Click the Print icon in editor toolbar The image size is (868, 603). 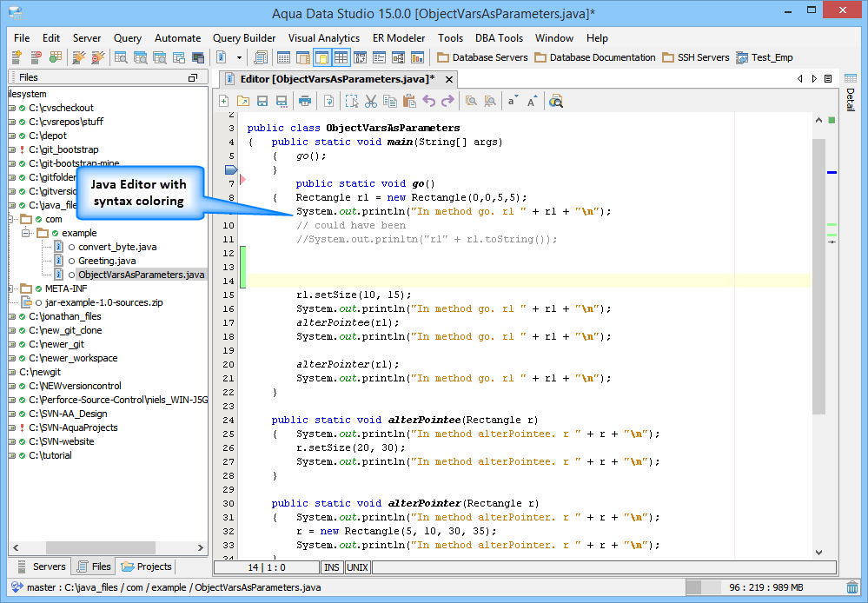(305, 101)
